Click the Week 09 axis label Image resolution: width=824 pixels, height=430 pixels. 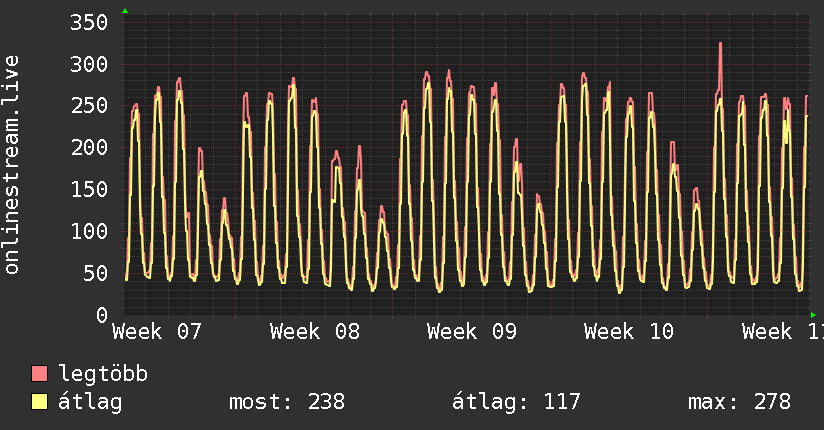tap(472, 331)
